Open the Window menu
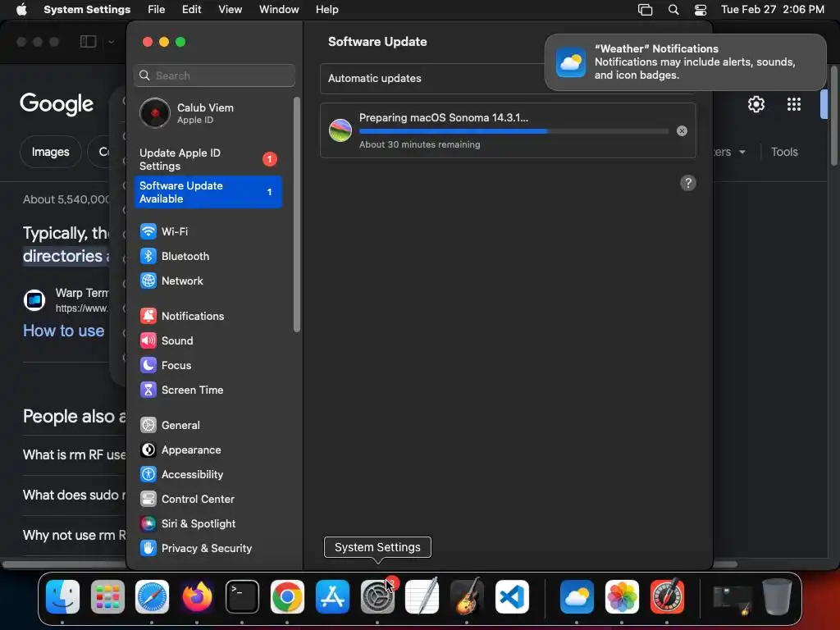The image size is (840, 630). pos(279,10)
